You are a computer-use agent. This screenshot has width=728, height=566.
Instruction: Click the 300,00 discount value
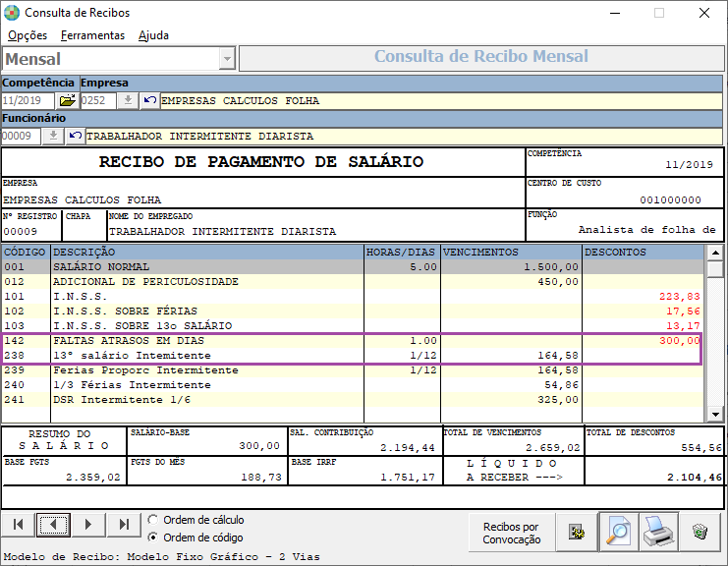coord(679,341)
